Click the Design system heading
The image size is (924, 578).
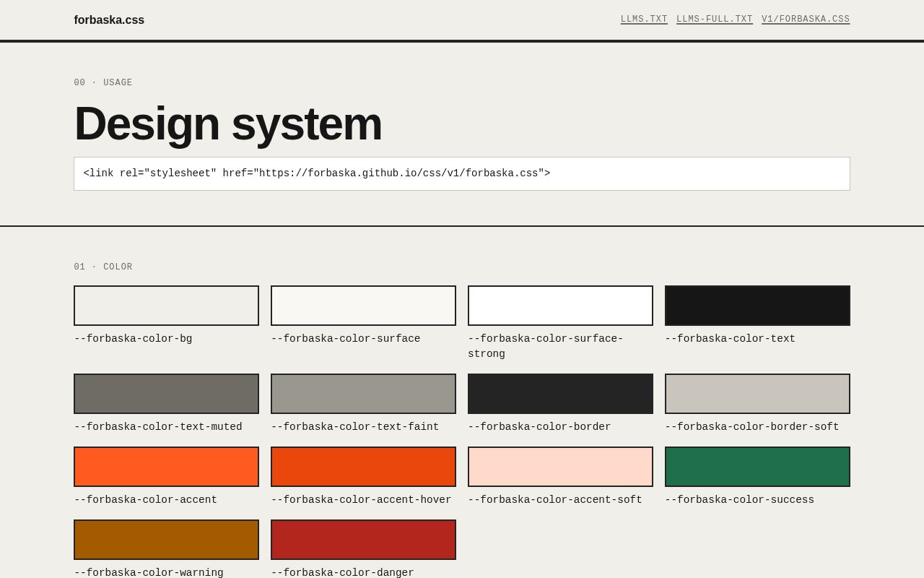point(228,124)
